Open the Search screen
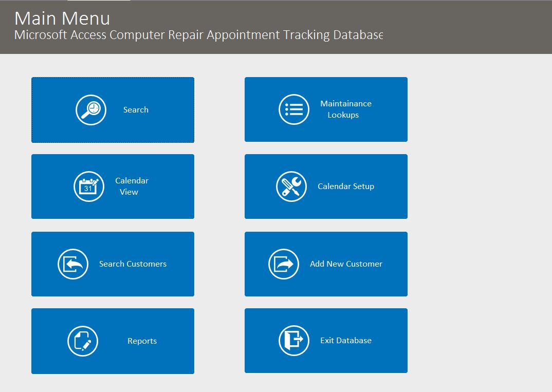 (x=135, y=109)
